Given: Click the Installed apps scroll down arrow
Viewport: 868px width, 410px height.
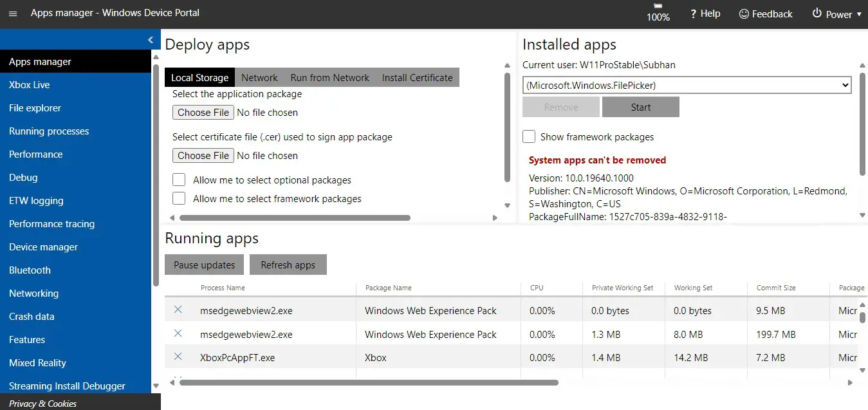Looking at the screenshot, I should [x=862, y=215].
